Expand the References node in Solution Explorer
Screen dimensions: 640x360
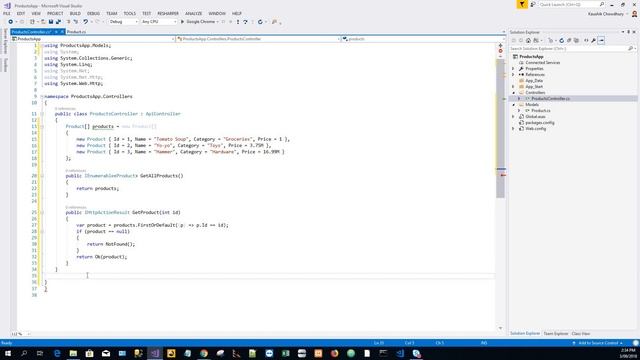513,75
